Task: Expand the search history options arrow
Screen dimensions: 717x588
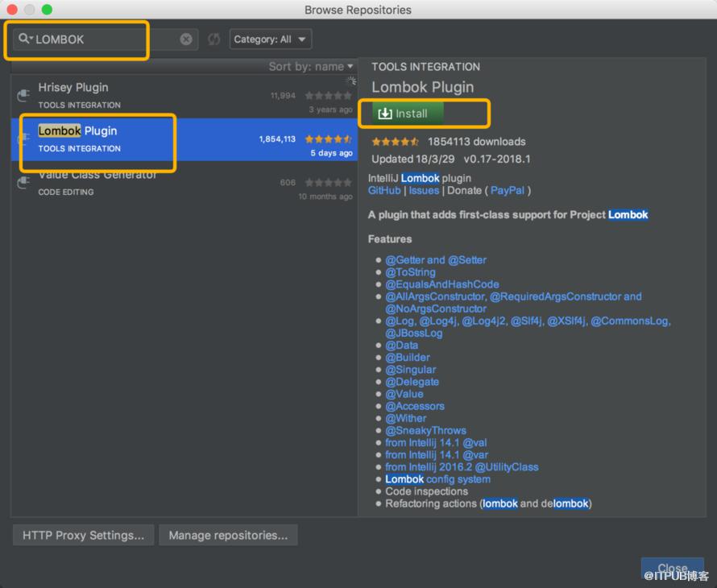Action: pos(31,38)
